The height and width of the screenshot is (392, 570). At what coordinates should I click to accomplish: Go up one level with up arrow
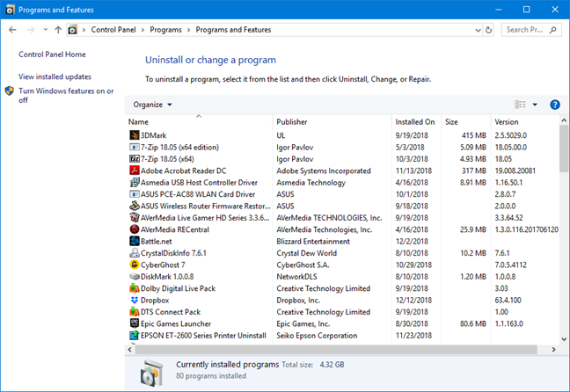click(58, 30)
